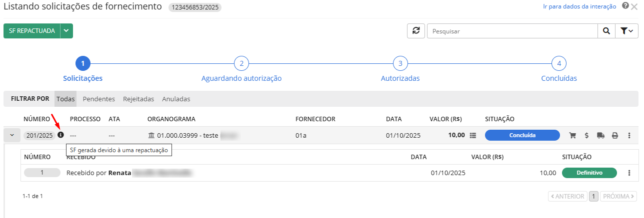Click the printer icon in row
The image size is (644, 218).
tap(615, 135)
